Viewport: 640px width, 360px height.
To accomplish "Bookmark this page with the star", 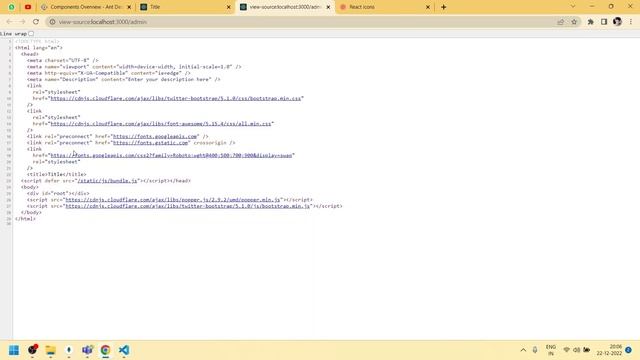I will pos(574,22).
